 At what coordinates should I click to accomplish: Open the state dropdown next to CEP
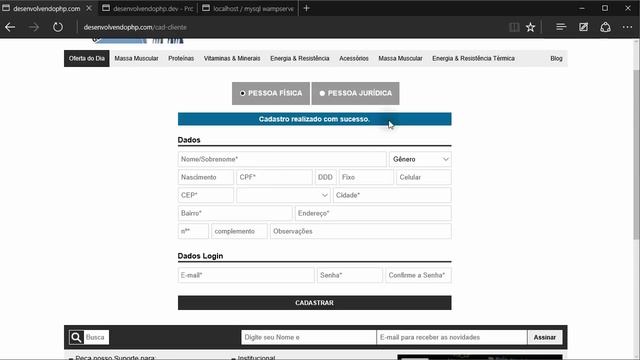283,195
